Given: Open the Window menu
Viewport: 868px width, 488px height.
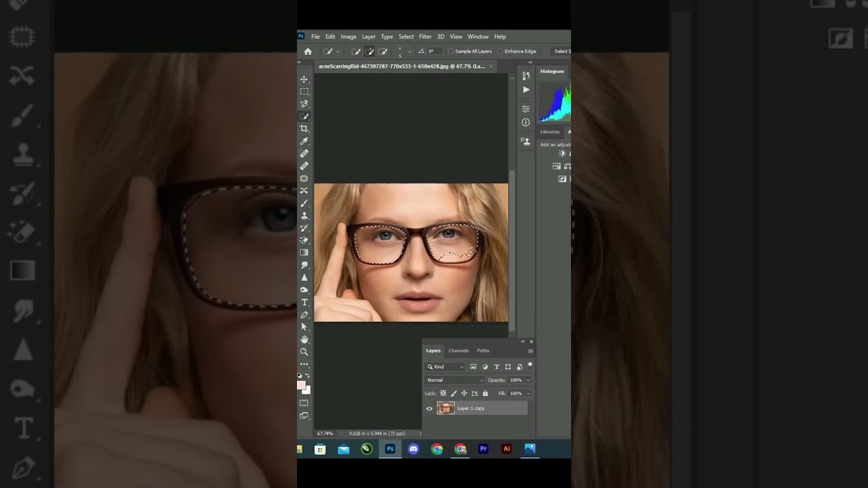Looking at the screenshot, I should (478, 37).
